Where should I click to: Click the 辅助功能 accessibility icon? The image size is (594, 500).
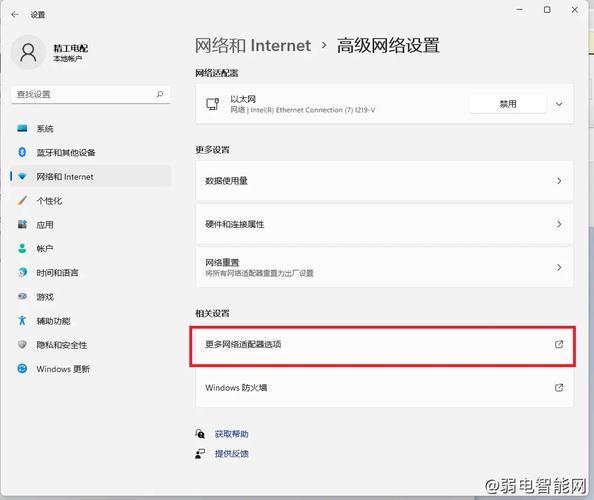click(22, 320)
